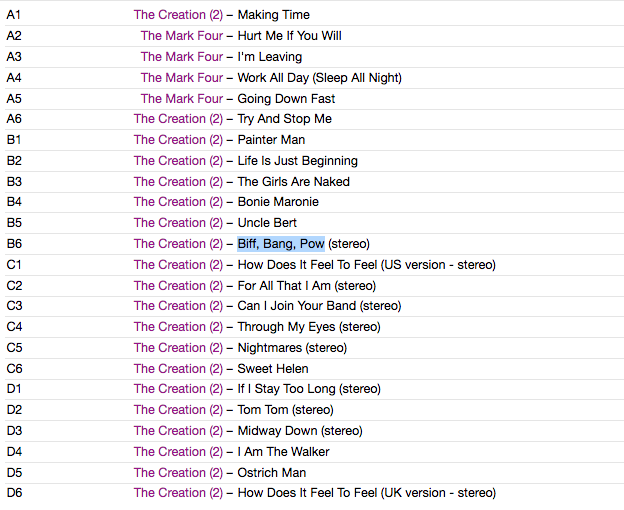This screenshot has height=510, width=624.
Task: Open The Creation link beside Tom Tom
Action: pyautogui.click(x=170, y=410)
